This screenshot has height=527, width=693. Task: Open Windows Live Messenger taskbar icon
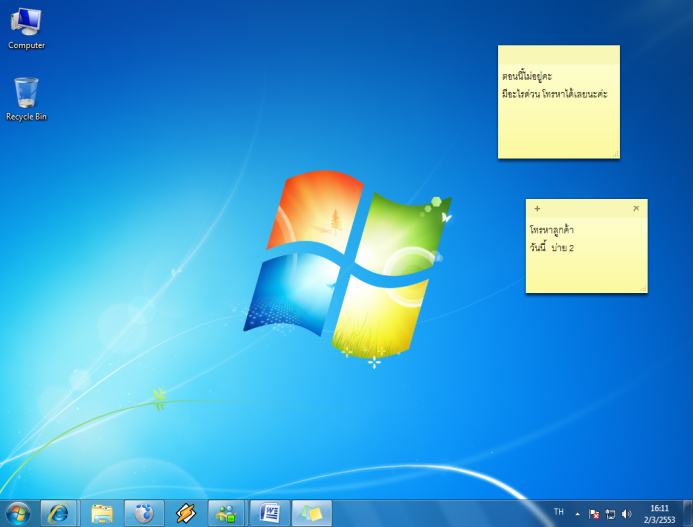coord(226,513)
